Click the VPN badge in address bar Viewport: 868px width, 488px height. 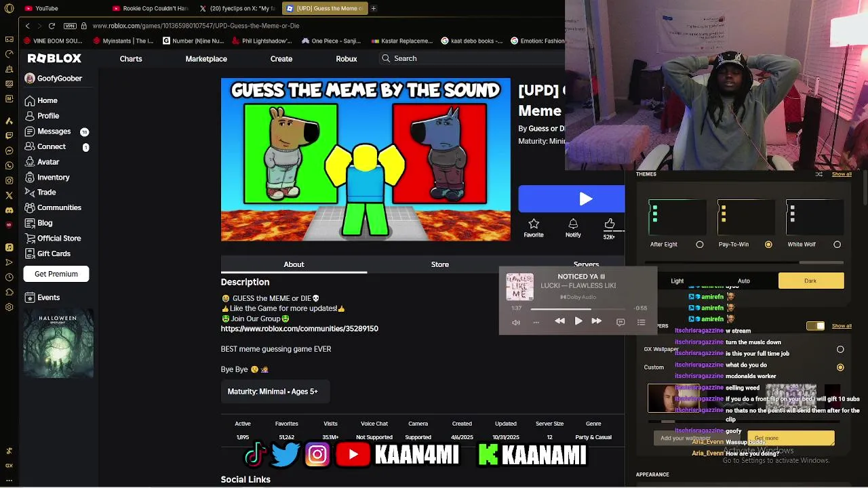pos(70,26)
